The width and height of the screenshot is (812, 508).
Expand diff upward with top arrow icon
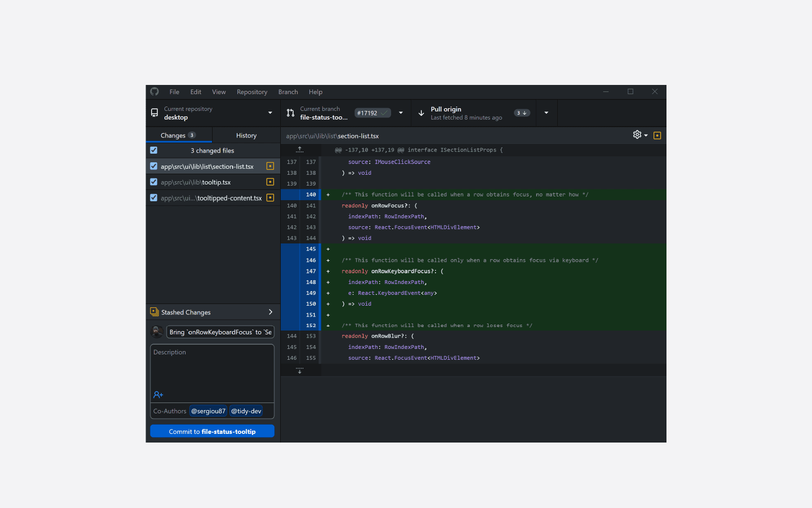(x=300, y=150)
